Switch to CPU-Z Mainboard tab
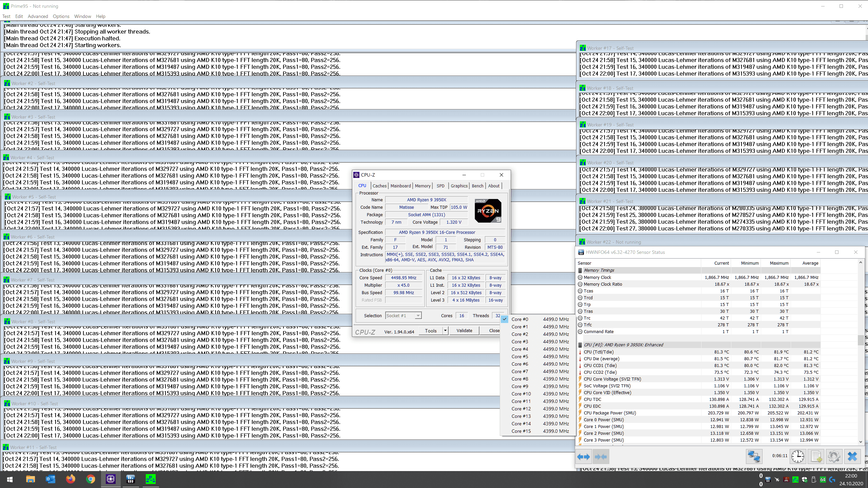868x488 pixels. point(400,186)
